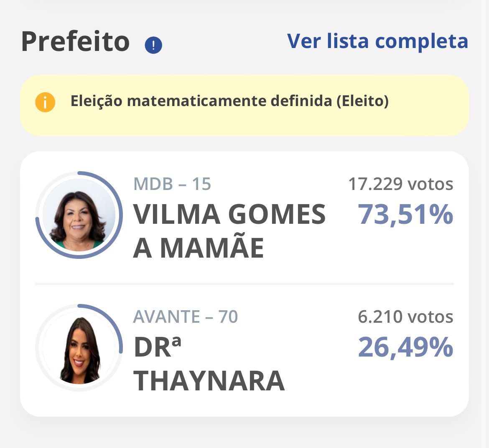Select the DRª THAYNARA candidate name

[209, 364]
